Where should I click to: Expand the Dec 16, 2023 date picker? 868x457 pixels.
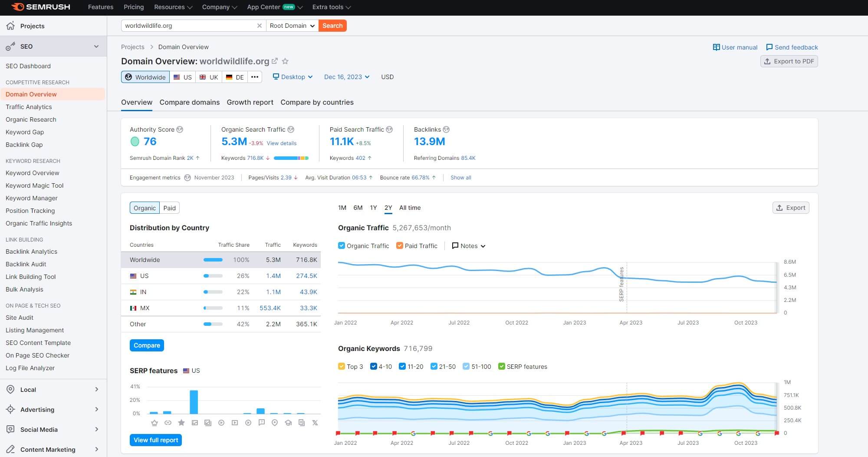point(346,77)
